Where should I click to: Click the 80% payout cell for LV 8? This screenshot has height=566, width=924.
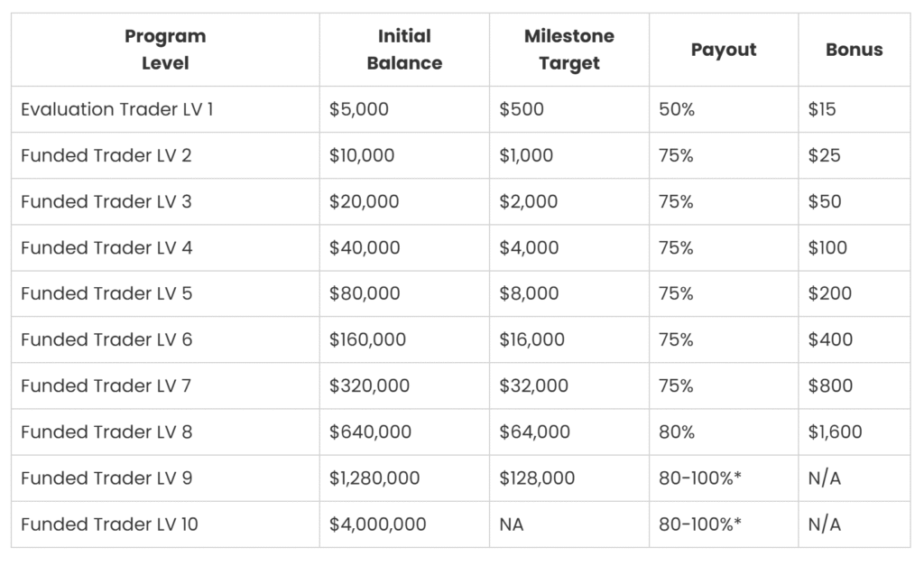pyautogui.click(x=724, y=431)
